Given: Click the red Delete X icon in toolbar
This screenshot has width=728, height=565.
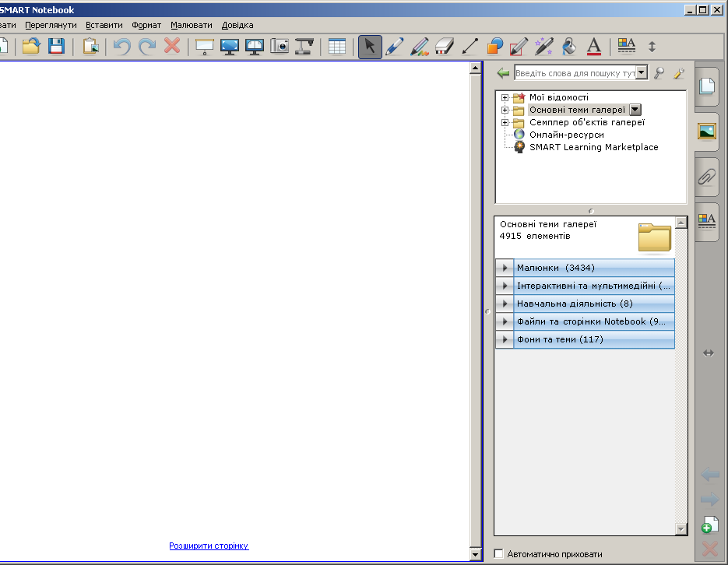Looking at the screenshot, I should (x=172, y=46).
